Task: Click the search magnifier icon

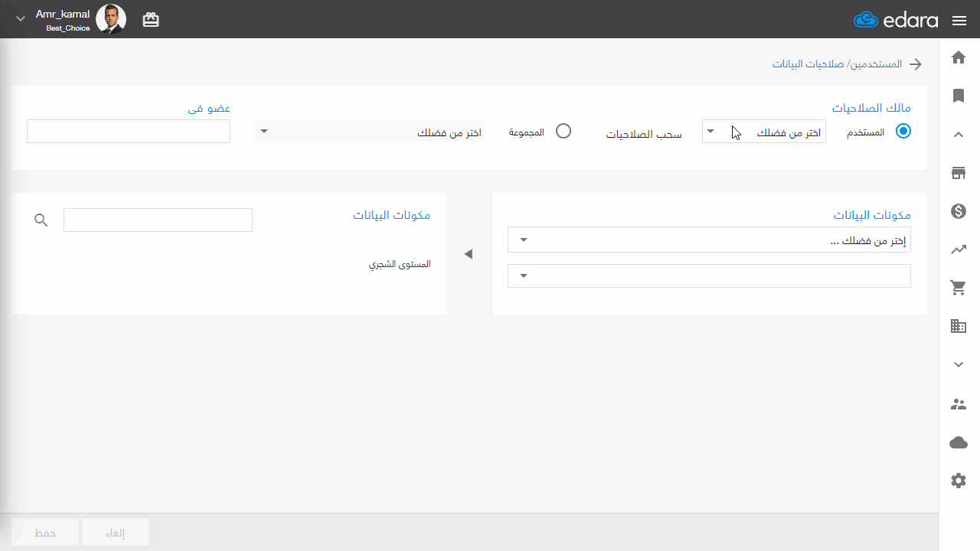Action: (x=41, y=220)
